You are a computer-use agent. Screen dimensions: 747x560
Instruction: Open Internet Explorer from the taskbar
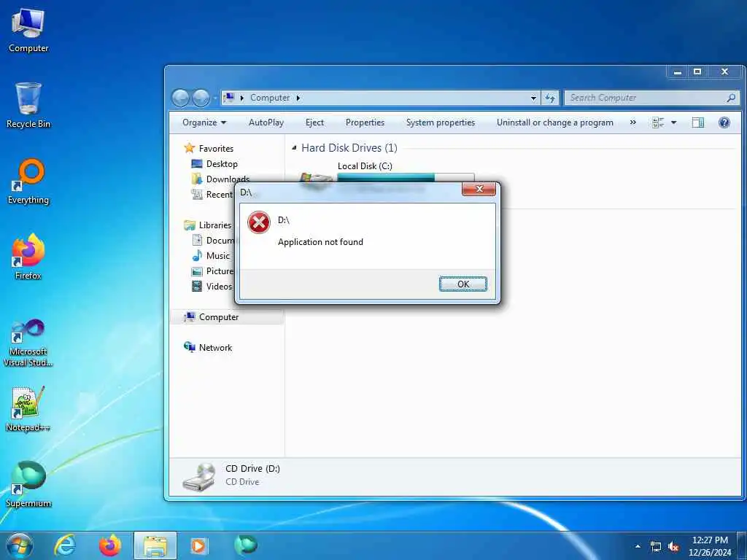[x=65, y=545]
